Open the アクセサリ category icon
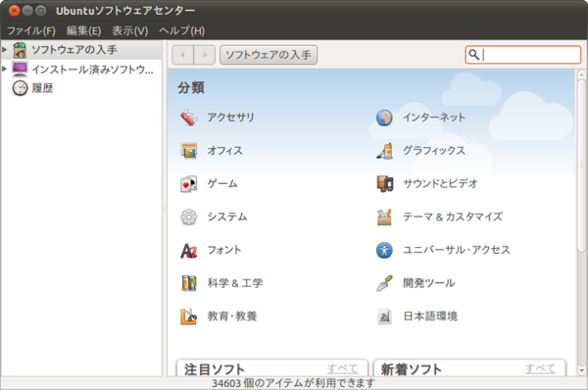Image resolution: width=588 pixels, height=390 pixels. pos(188,118)
